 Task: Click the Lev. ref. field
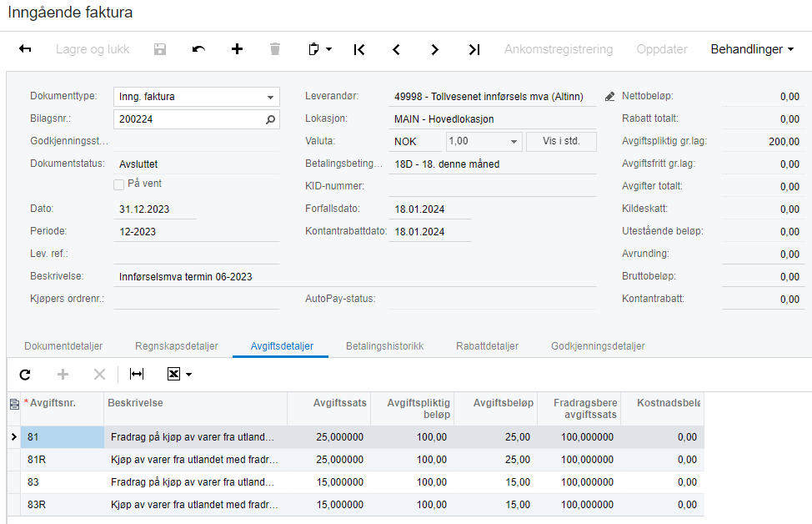[x=196, y=254]
